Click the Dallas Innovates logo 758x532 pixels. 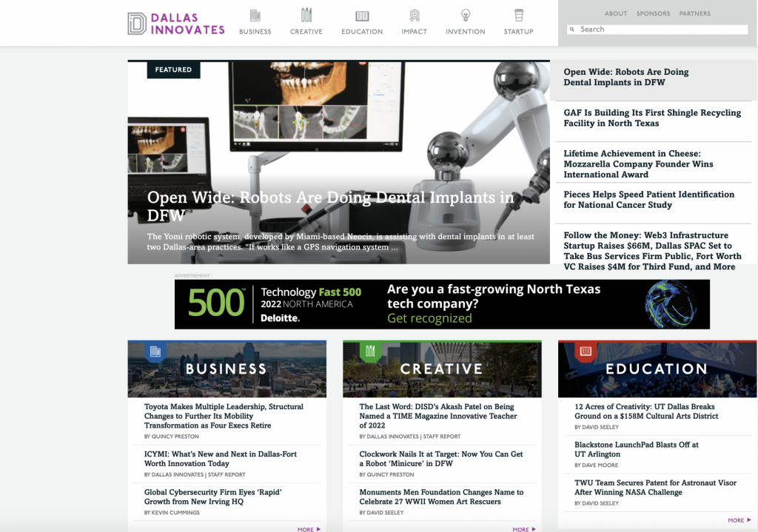pyautogui.click(x=175, y=24)
